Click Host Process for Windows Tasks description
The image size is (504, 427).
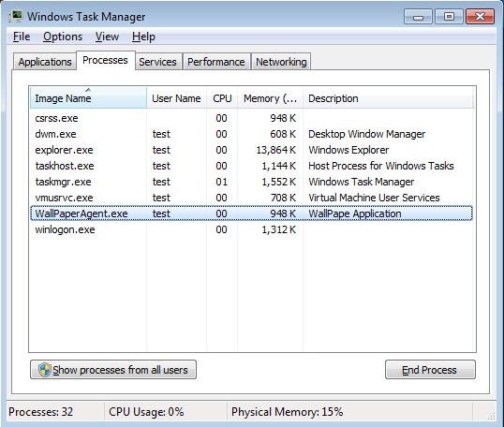381,166
